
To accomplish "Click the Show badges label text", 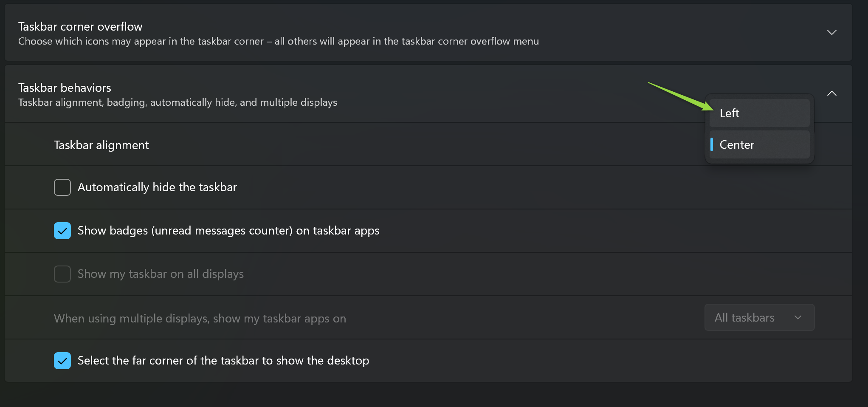I will point(228,231).
